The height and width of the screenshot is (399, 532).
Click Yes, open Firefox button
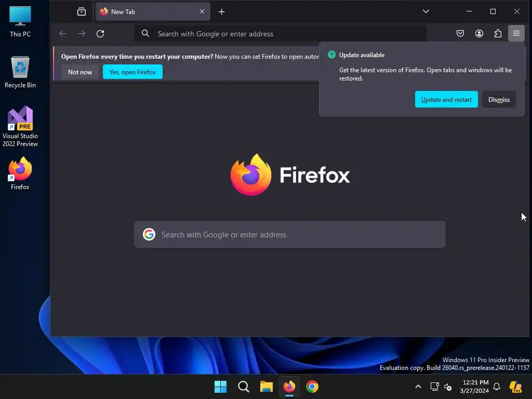[x=132, y=72]
